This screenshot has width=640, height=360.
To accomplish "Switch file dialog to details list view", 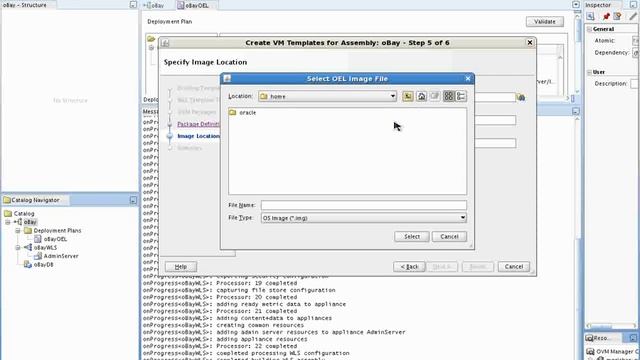I will click(x=461, y=96).
